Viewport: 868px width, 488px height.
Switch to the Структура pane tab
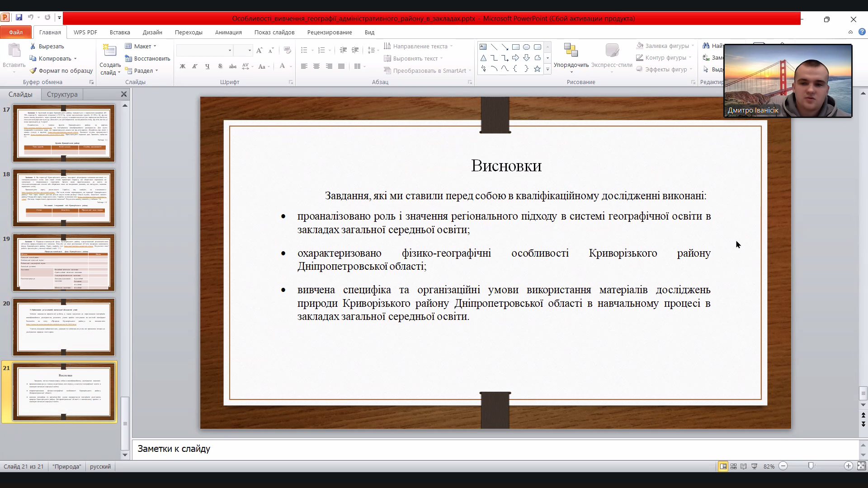pos(62,94)
